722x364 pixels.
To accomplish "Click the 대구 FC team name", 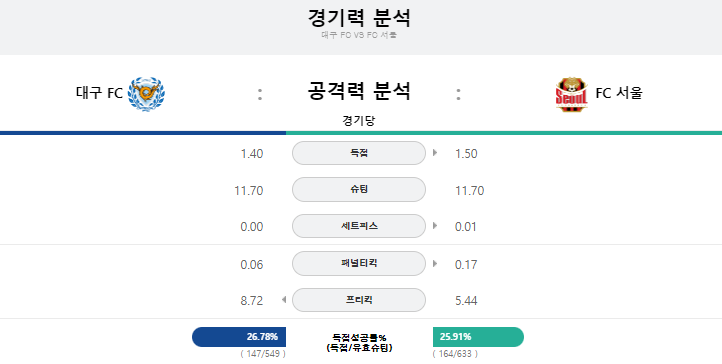I will 99,93.
